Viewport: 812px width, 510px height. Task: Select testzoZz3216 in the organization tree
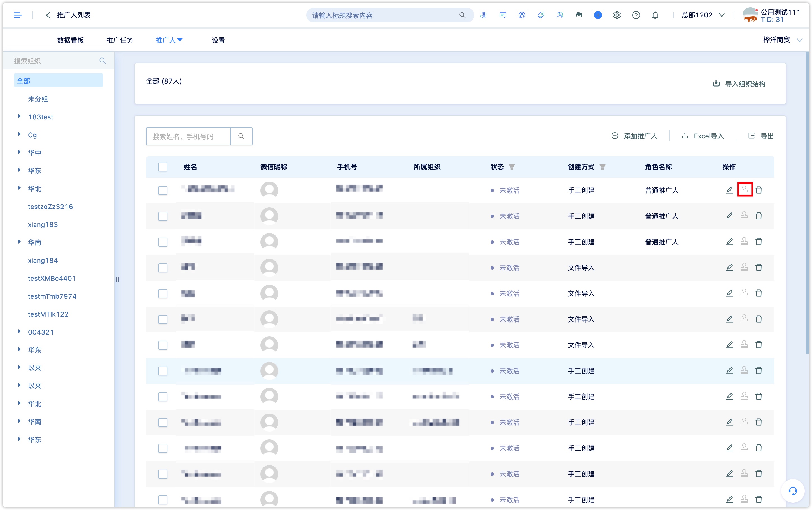click(50, 207)
